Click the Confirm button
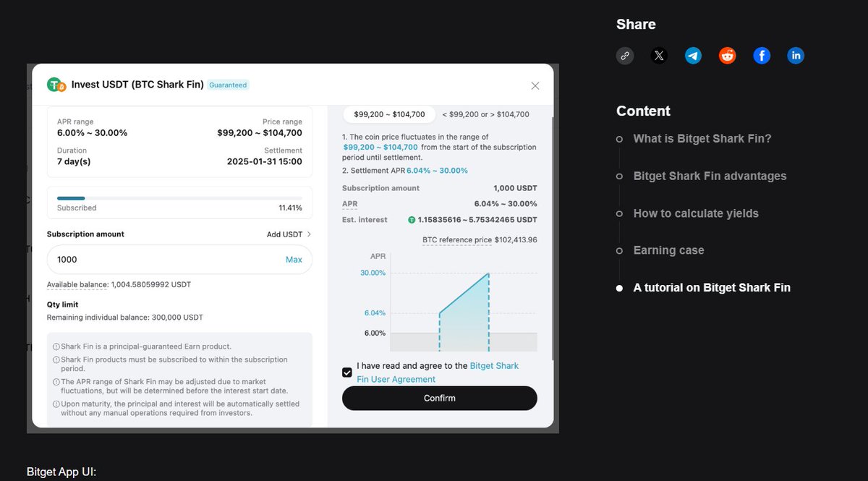This screenshot has height=481, width=868. (x=440, y=398)
